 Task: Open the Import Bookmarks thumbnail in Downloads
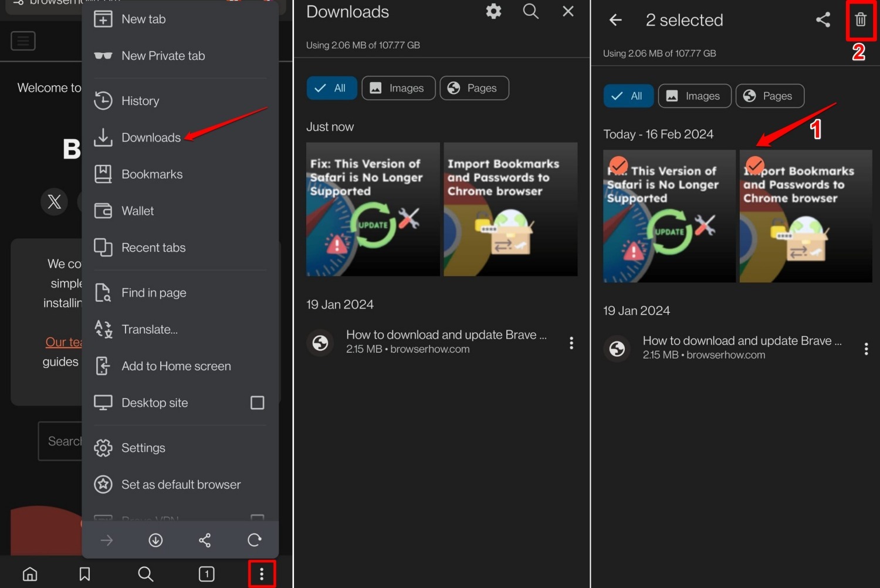[510, 209]
